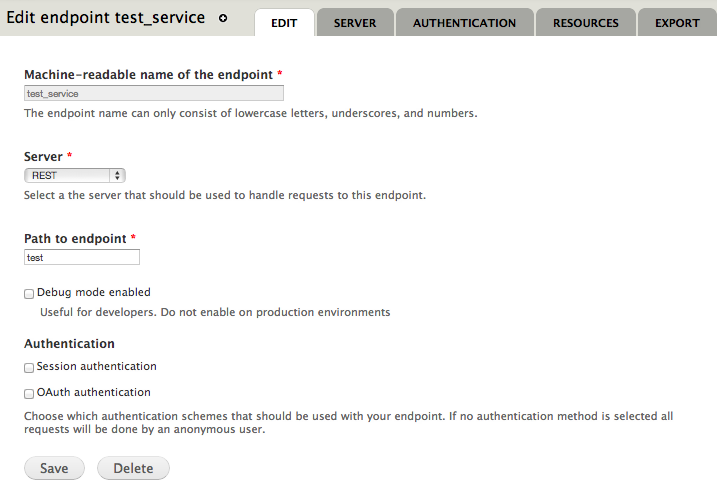
Task: Open the AUTHENTICATION tab
Action: coord(465,22)
